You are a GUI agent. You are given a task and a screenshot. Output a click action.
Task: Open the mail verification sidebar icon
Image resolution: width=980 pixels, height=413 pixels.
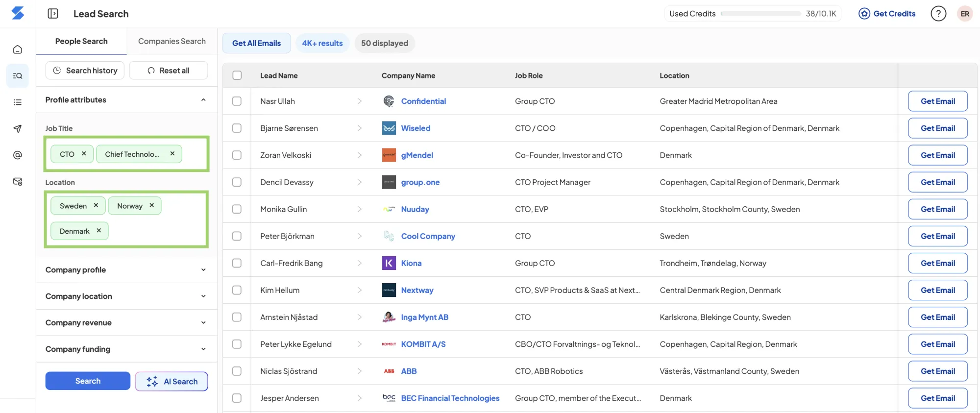18,182
